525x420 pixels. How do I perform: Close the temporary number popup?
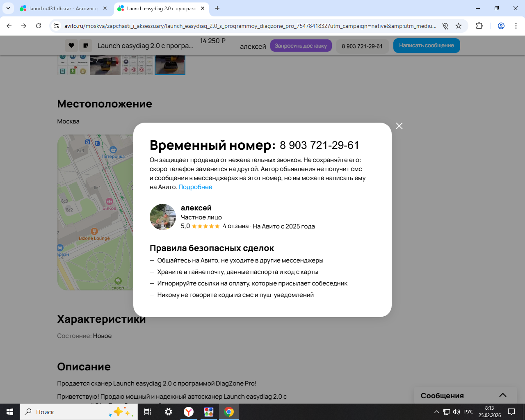tap(399, 126)
